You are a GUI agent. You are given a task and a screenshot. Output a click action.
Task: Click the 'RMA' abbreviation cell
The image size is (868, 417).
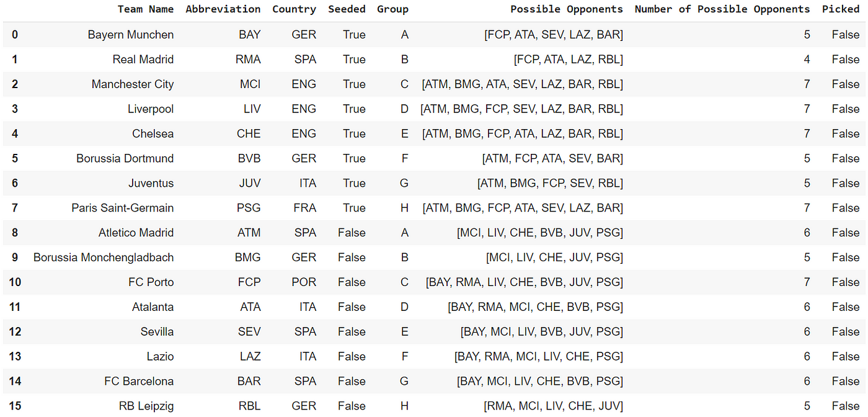point(249,60)
